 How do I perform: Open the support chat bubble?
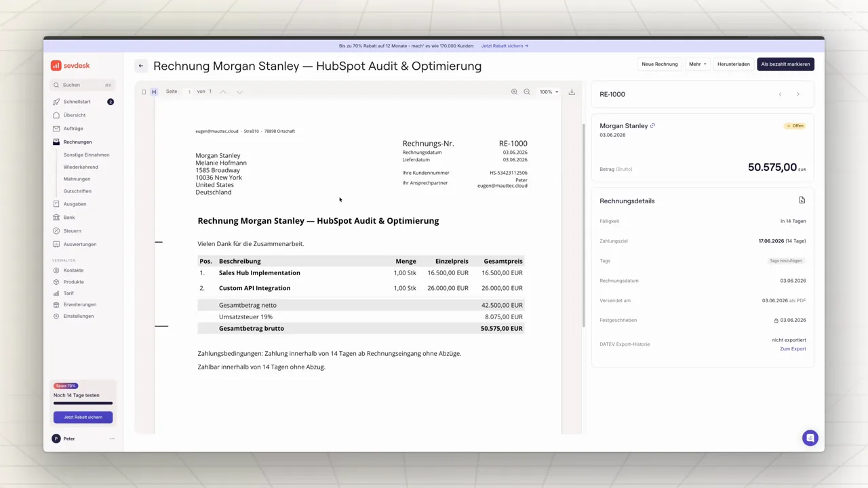pos(810,438)
